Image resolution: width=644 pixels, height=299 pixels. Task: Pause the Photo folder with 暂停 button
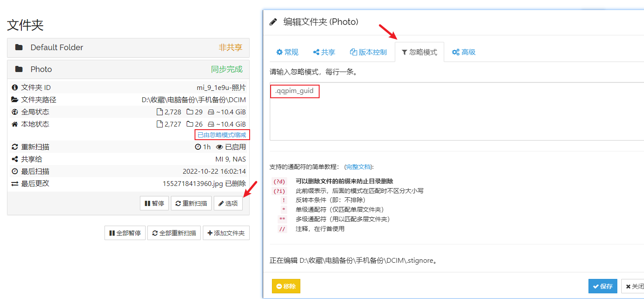154,203
